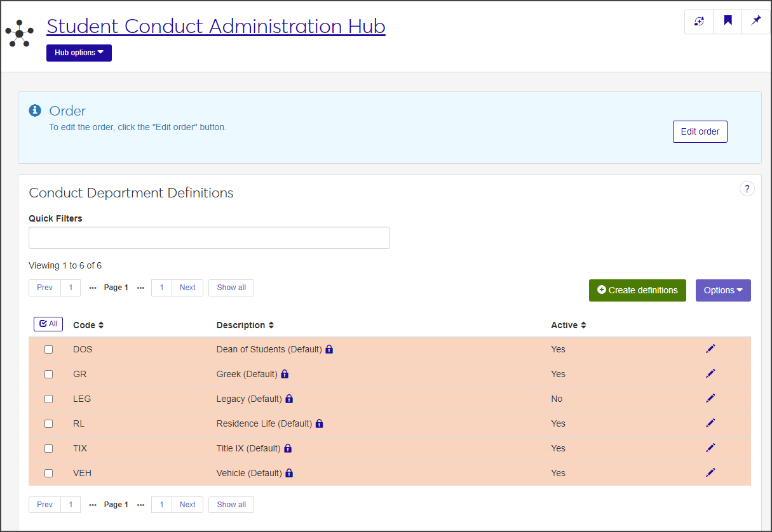The width and height of the screenshot is (772, 532).
Task: Check the box for GR row
Action: point(48,374)
